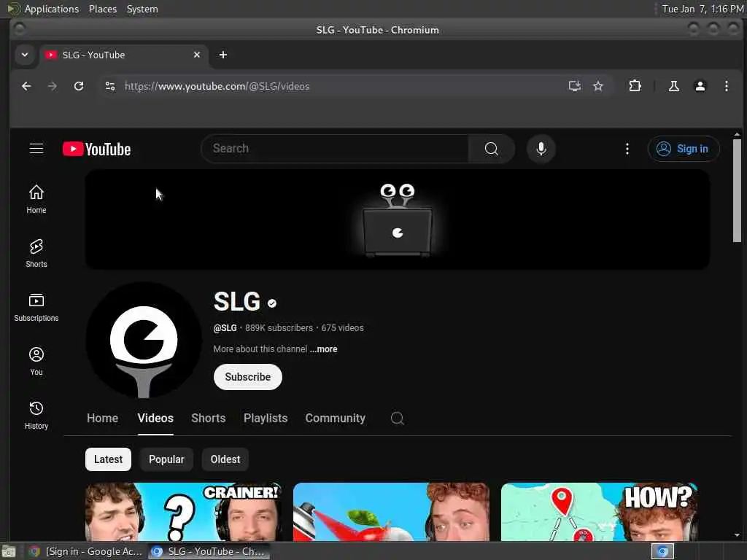Screen dimensions: 747x560
Task: Open Chrome Labs flask icon
Action: coord(673,86)
